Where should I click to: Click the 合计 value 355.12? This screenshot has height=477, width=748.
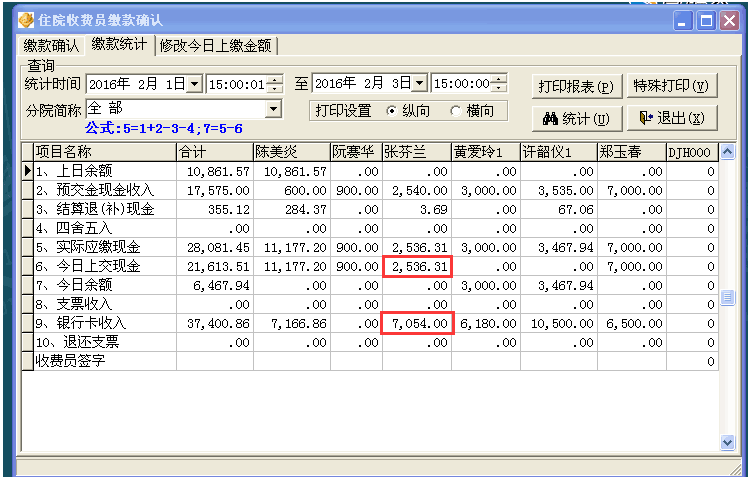215,209
